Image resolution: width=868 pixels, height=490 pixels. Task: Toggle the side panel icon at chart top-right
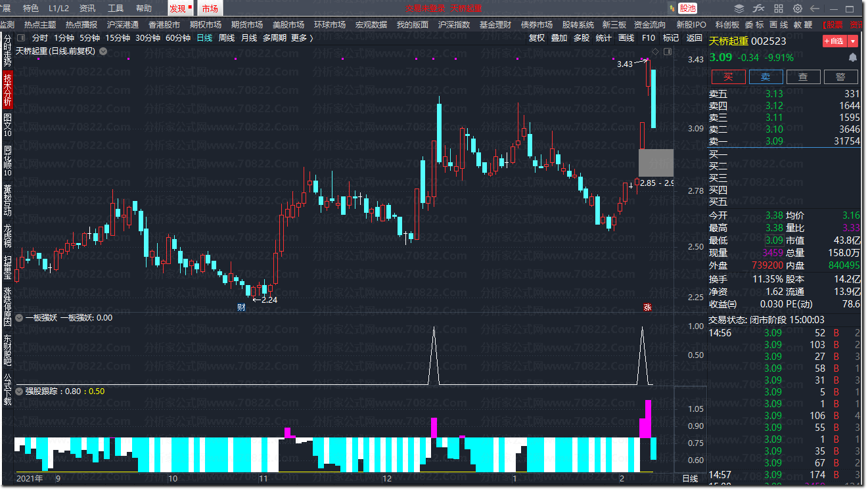pos(668,51)
